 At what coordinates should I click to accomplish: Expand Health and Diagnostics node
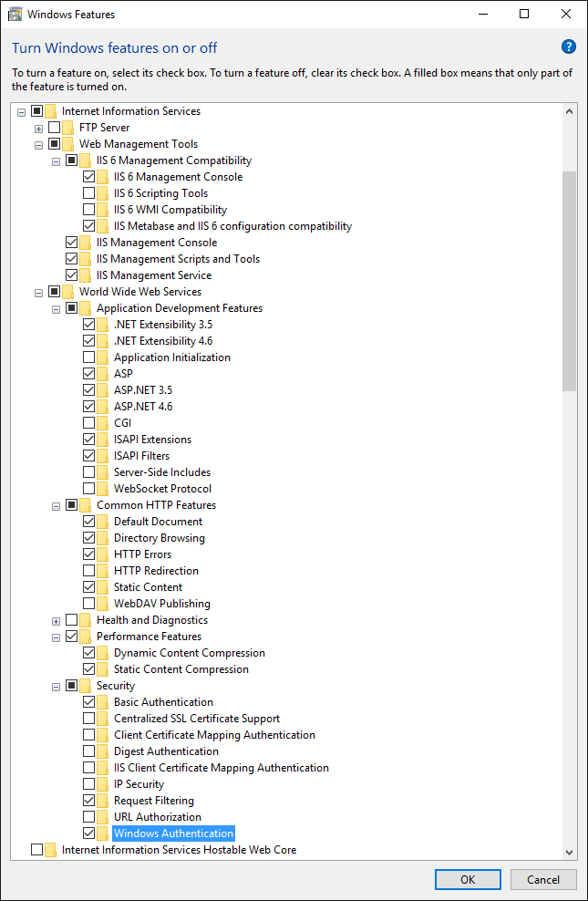click(56, 621)
